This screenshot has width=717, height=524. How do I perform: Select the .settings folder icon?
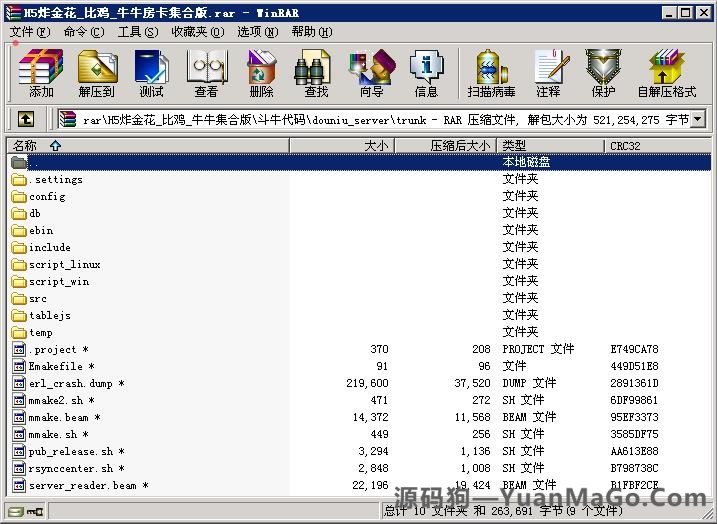coord(19,179)
